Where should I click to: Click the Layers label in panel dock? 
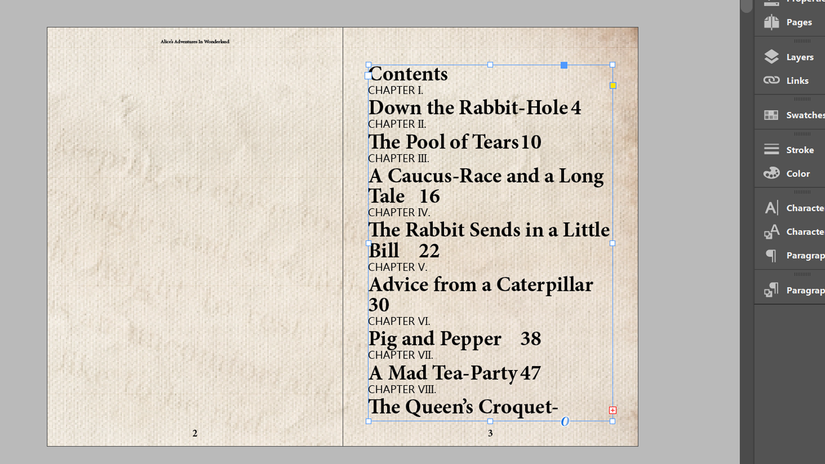[800, 57]
